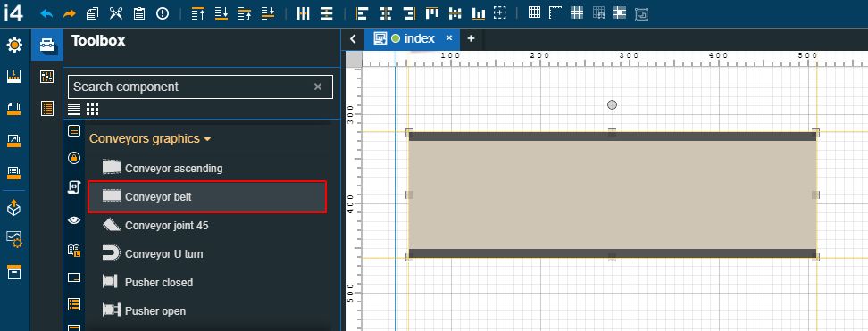Screen dimensions: 868x331
Task: Click the bring to front icon
Action: [x=197, y=14]
